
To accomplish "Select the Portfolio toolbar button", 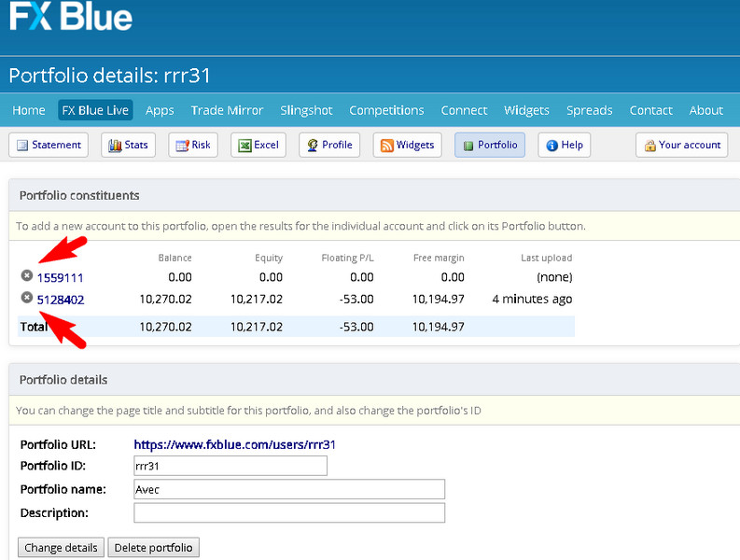I will (x=490, y=145).
